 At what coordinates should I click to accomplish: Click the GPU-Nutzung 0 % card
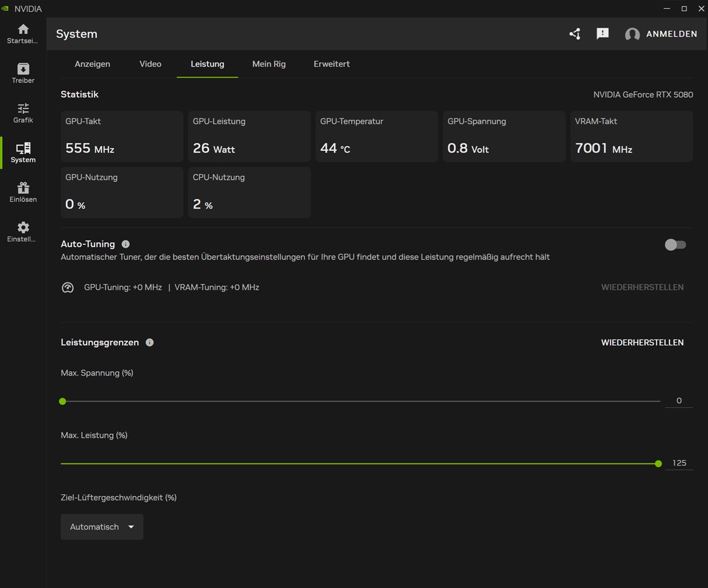pos(122,192)
